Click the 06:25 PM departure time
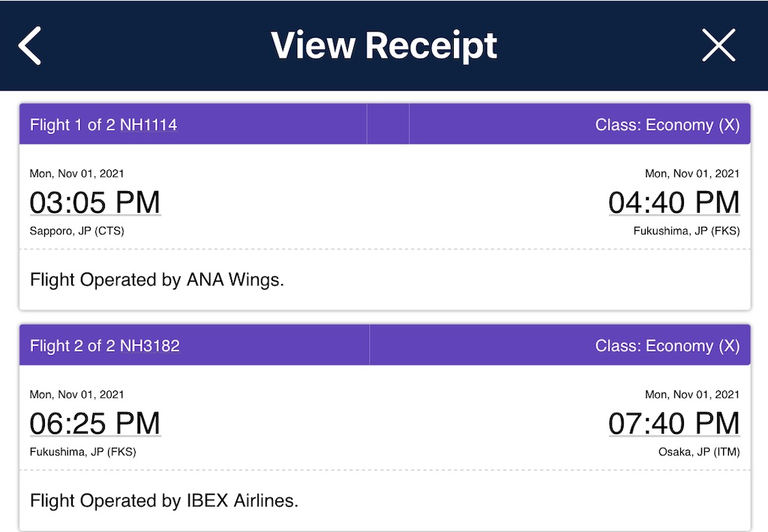Screen dimensions: 768x532 pyautogui.click(x=95, y=423)
